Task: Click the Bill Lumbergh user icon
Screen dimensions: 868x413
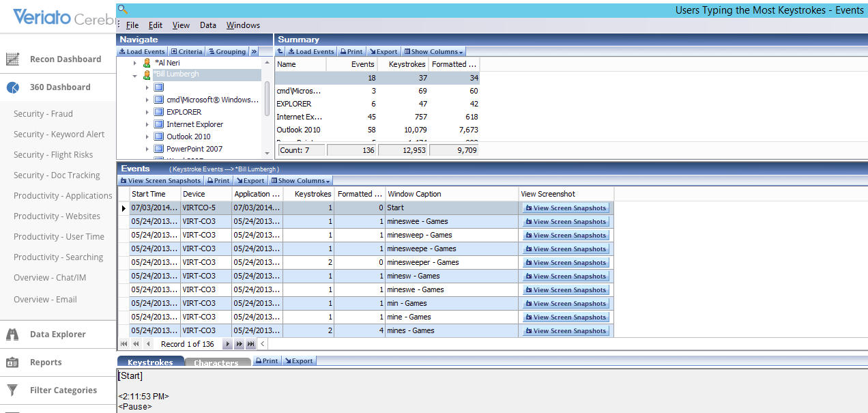Action: tap(147, 75)
